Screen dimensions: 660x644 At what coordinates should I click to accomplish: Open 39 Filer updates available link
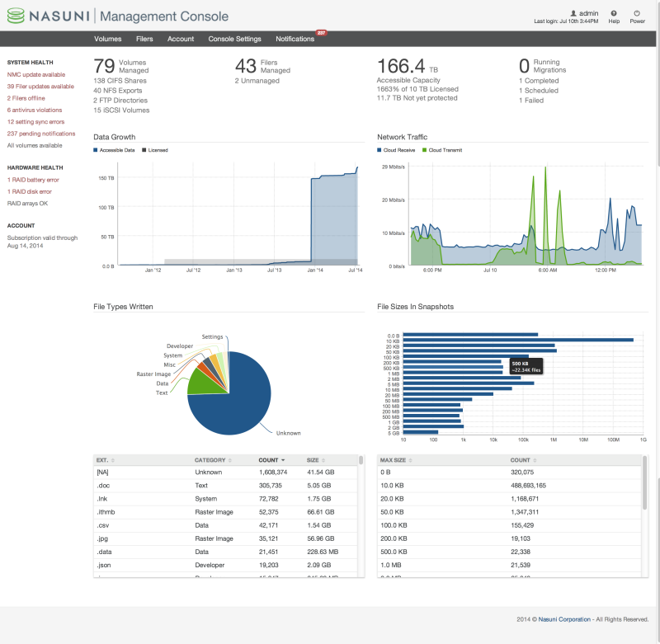click(x=40, y=87)
